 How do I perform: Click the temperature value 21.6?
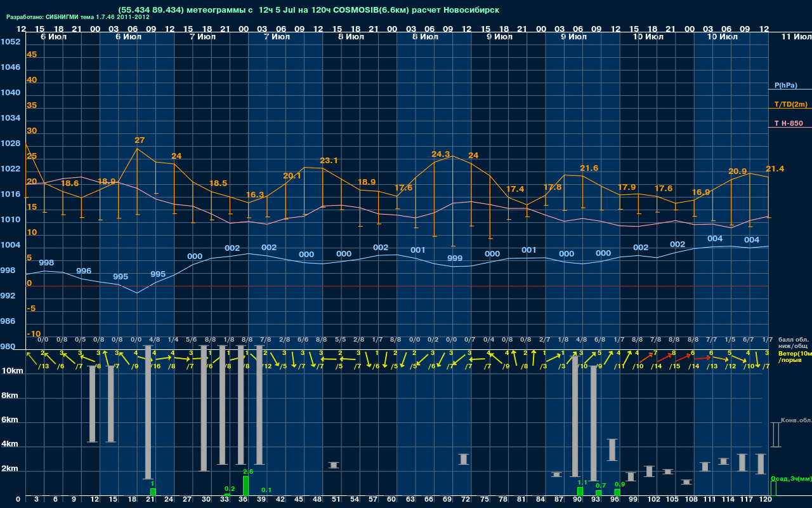(589, 168)
